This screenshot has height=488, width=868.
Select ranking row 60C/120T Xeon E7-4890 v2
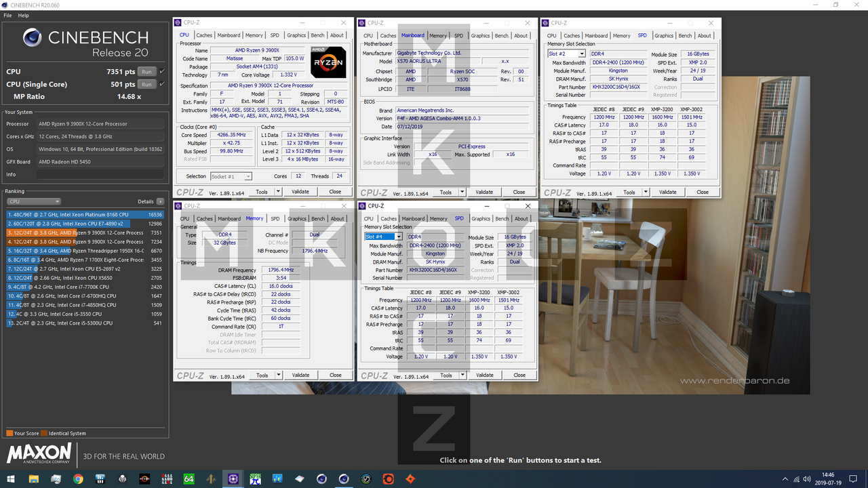85,224
